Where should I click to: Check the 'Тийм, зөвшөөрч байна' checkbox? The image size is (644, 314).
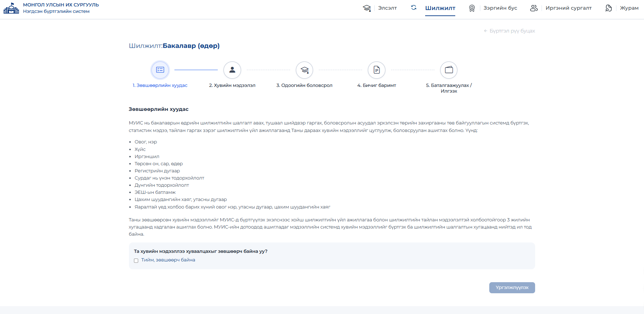pyautogui.click(x=136, y=261)
